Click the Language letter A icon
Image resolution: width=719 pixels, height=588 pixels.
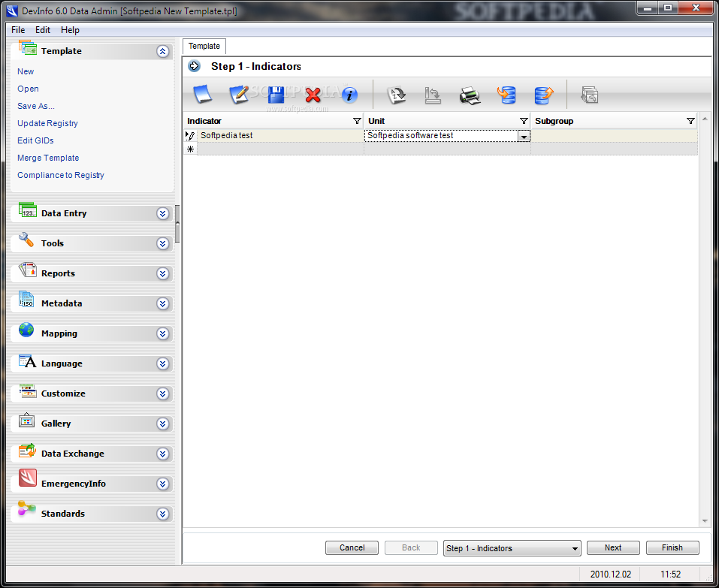point(27,361)
